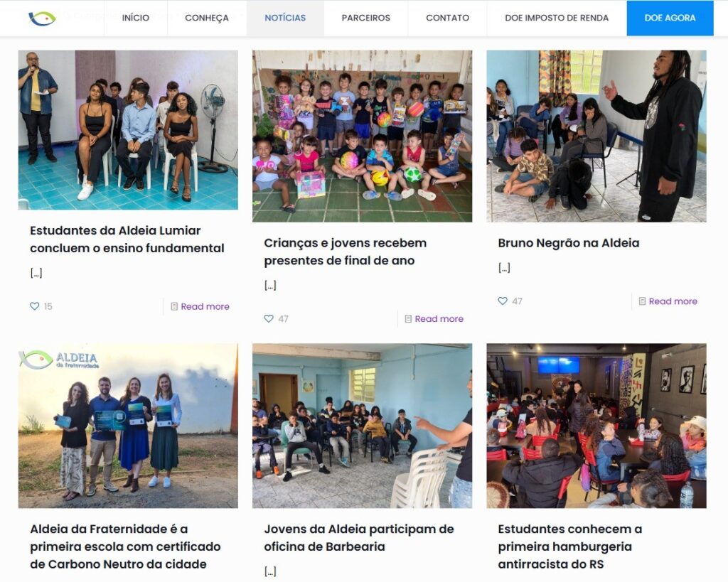Screen dimensions: 728x582
Task: Like the Crianças e jovens post heart icon
Action: point(268,319)
